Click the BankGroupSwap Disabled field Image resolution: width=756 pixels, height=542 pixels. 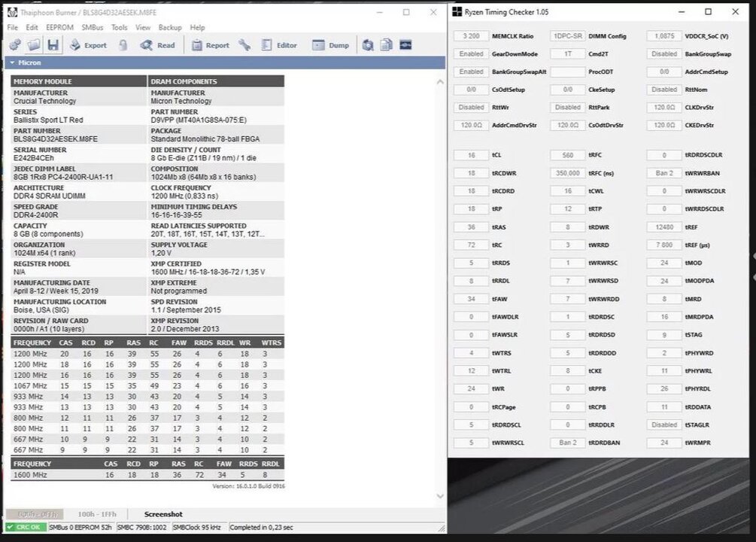pyautogui.click(x=664, y=54)
